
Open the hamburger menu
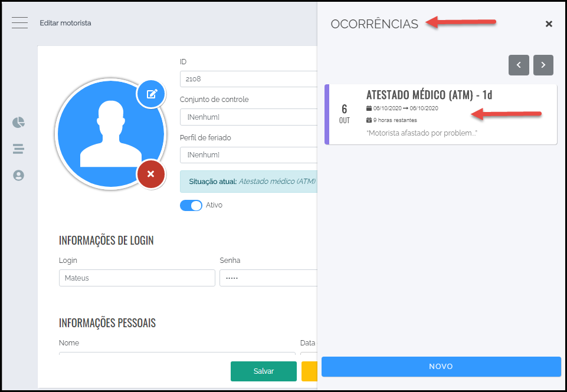pyautogui.click(x=19, y=23)
